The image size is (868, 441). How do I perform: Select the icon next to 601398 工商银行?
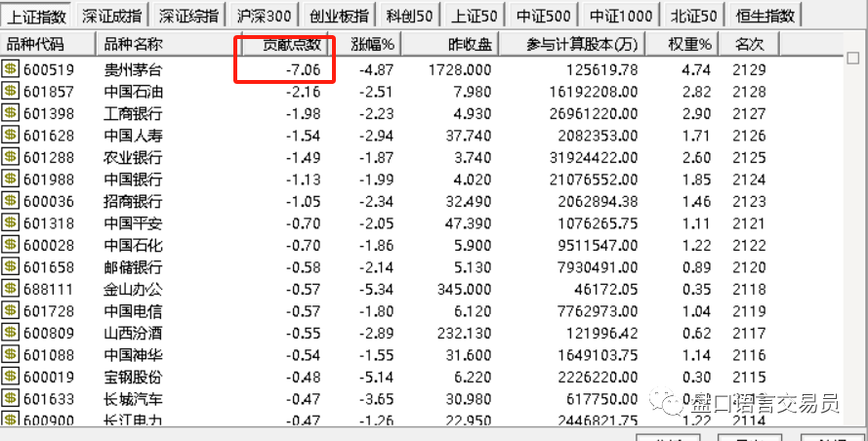tap(10, 113)
